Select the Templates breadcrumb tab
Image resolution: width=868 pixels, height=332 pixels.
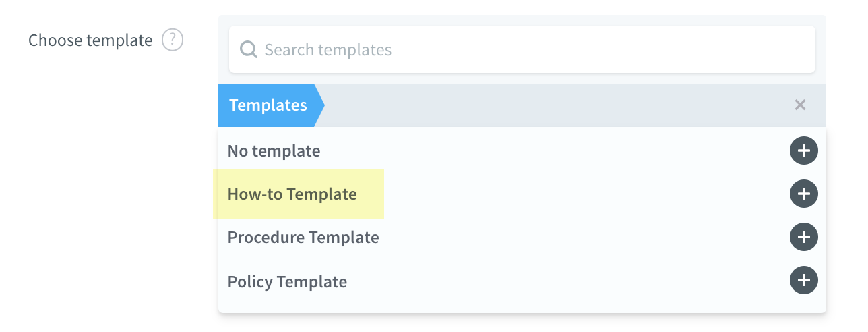point(268,105)
